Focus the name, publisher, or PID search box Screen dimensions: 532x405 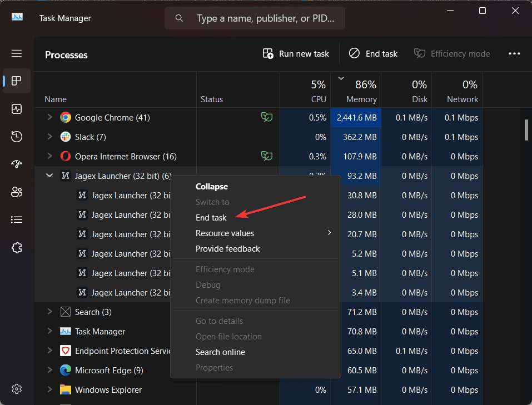click(x=255, y=18)
